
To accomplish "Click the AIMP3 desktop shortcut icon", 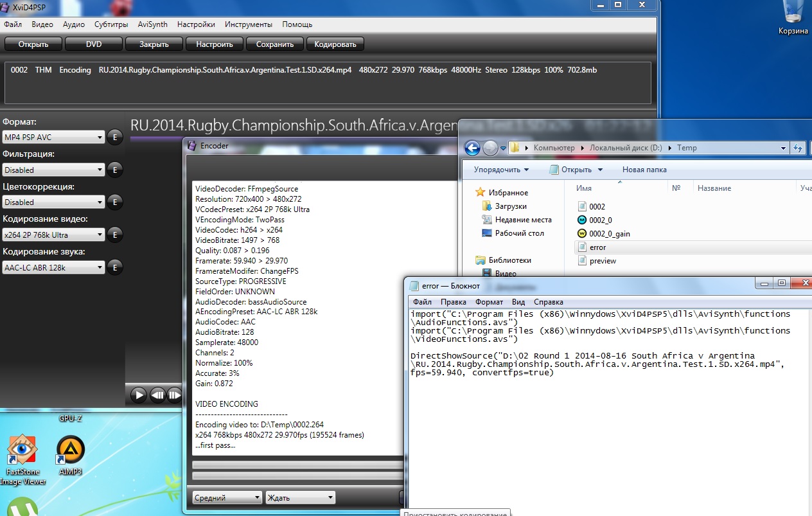I will point(70,456).
